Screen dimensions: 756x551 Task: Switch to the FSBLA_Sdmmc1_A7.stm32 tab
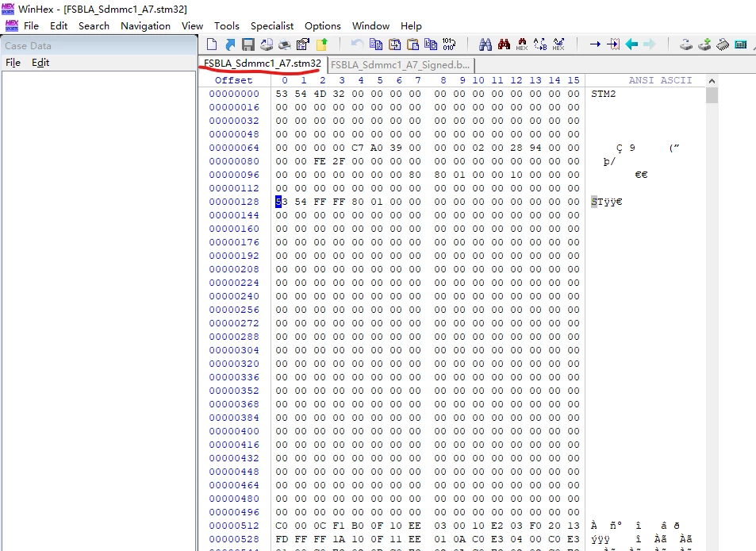click(263, 64)
